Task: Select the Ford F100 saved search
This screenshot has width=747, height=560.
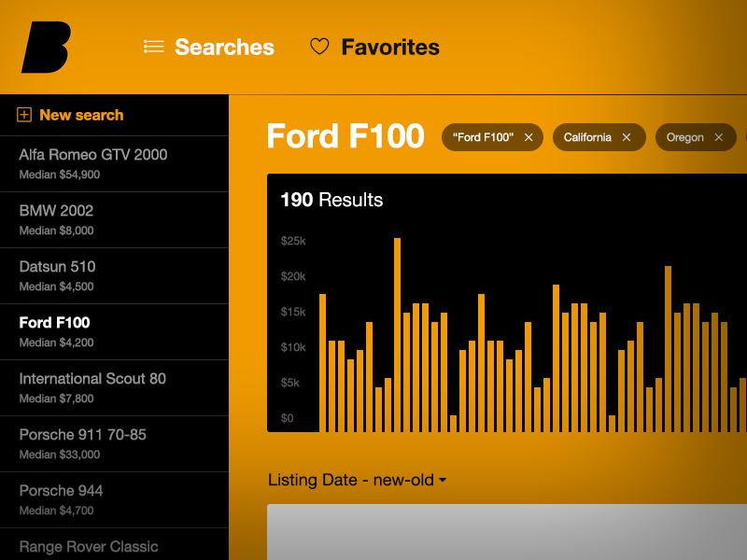Action: point(114,332)
